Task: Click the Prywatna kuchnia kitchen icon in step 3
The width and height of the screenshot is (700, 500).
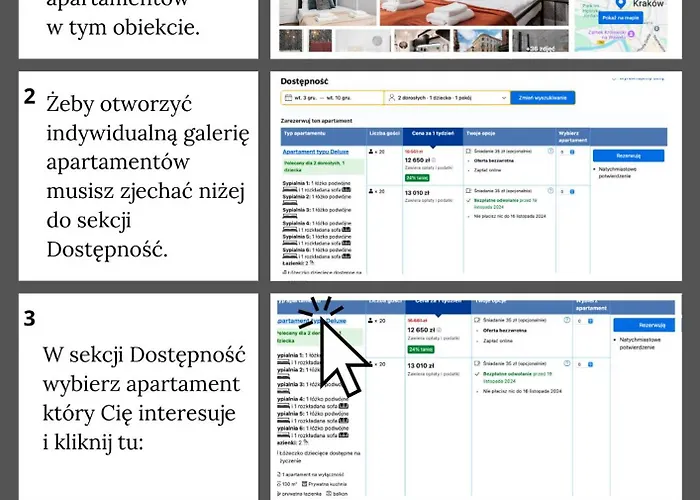Action: coord(304,484)
